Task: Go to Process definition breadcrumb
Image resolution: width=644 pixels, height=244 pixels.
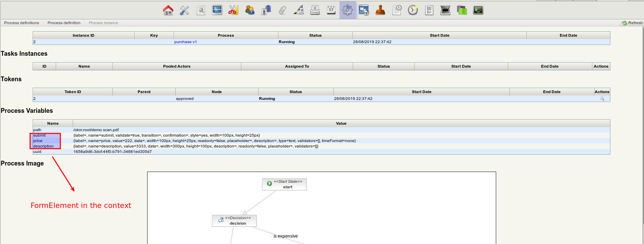Action: click(64, 23)
